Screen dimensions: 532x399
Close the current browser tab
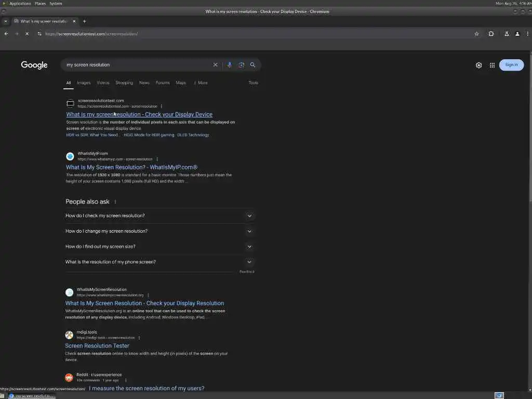(74, 21)
